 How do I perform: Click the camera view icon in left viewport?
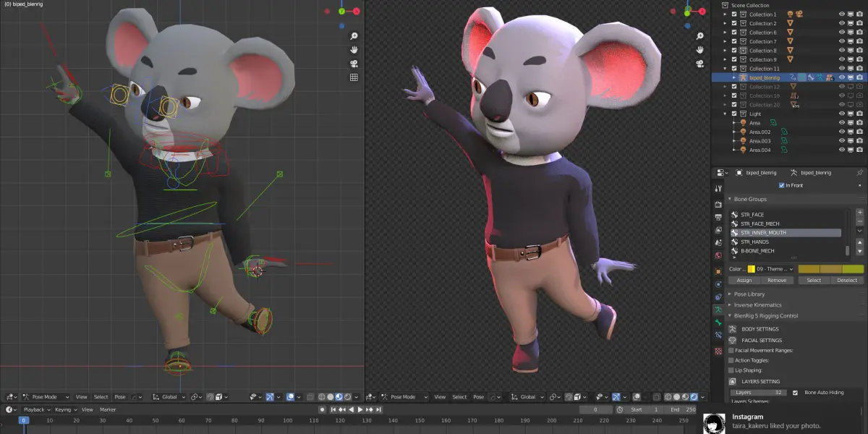click(x=354, y=63)
